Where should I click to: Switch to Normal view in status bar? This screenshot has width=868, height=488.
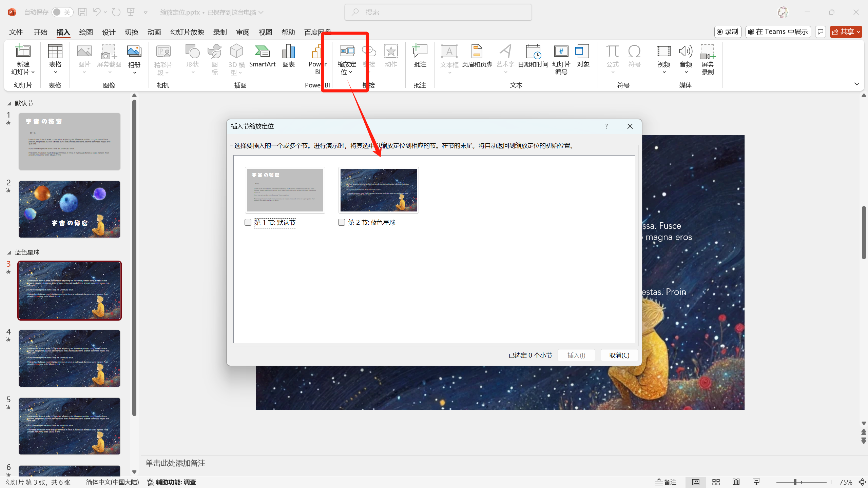click(696, 482)
